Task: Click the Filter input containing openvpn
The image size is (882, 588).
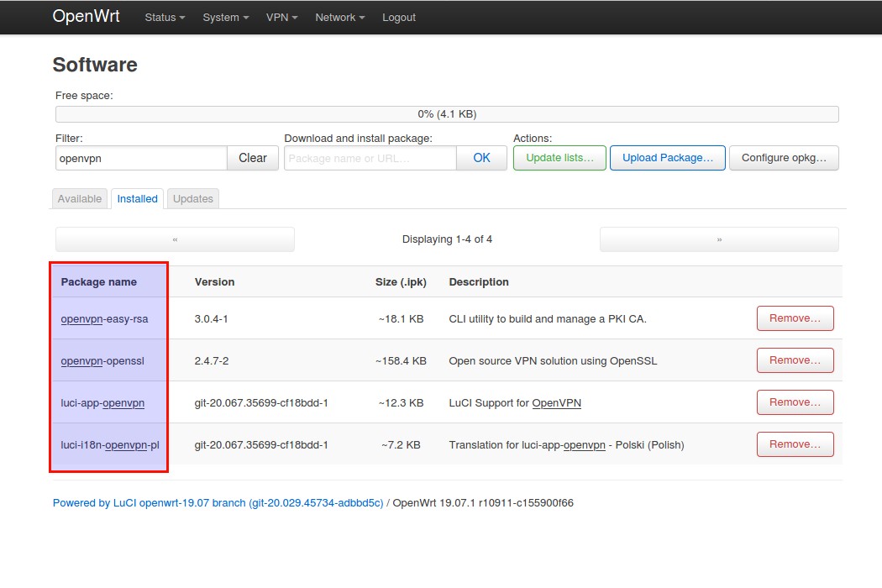Action: (x=141, y=158)
